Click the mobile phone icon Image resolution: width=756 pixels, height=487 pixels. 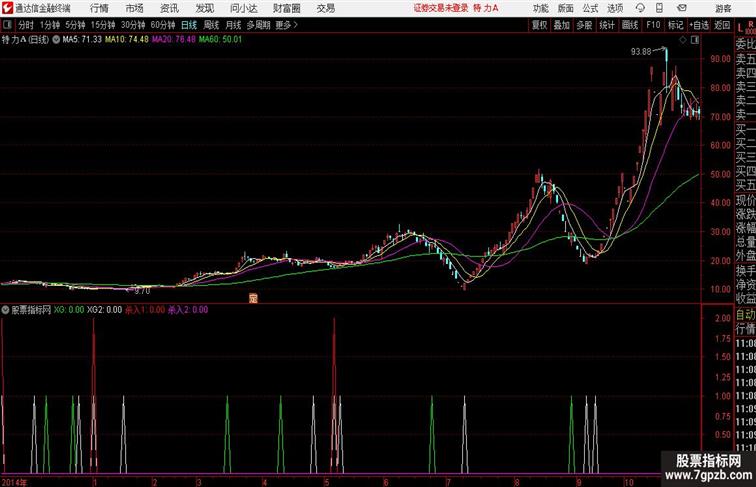(x=659, y=8)
